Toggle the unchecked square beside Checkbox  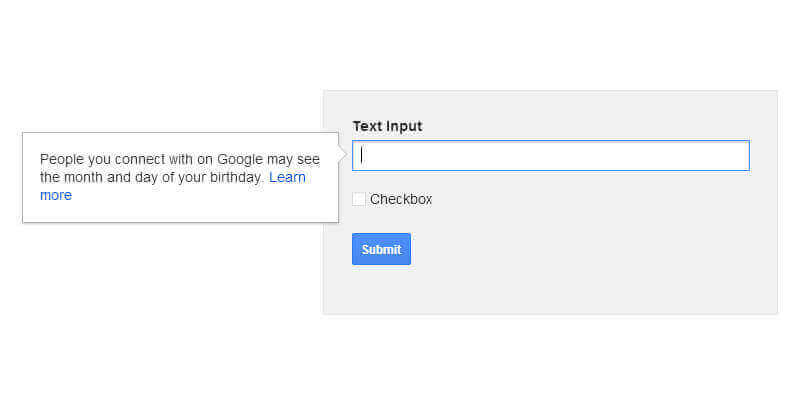359,199
